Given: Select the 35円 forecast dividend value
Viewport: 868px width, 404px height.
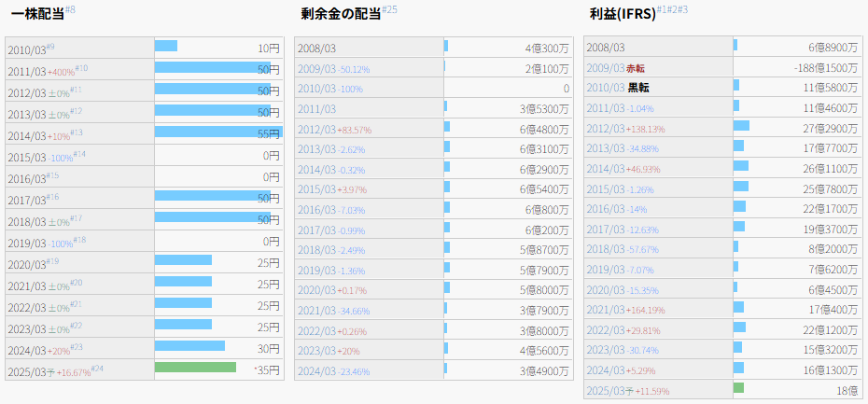Looking at the screenshot, I should point(268,370).
